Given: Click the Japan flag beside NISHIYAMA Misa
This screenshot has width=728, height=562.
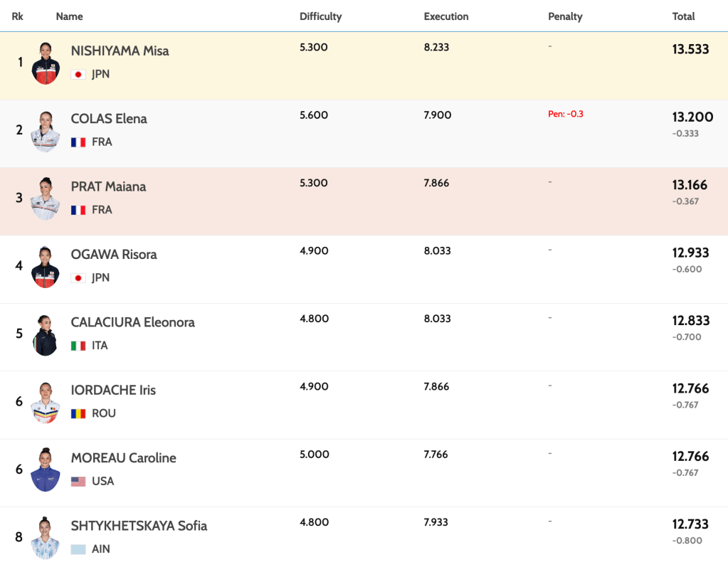Looking at the screenshot, I should 78,74.
